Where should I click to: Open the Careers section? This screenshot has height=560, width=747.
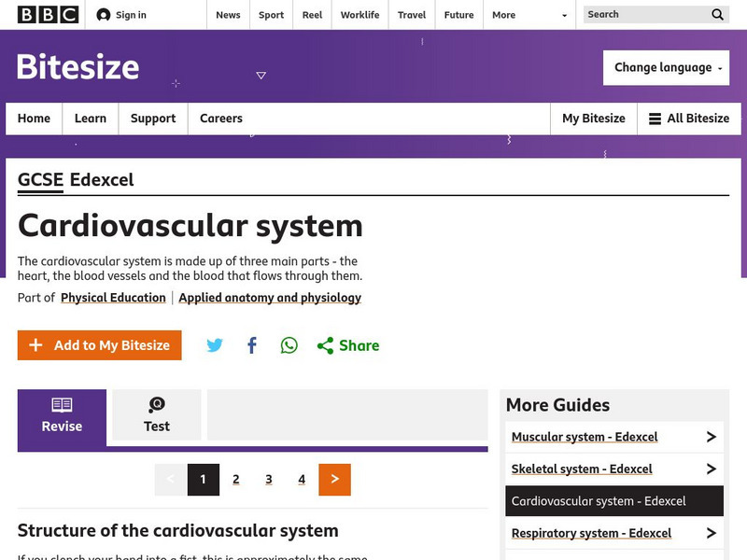tap(221, 119)
